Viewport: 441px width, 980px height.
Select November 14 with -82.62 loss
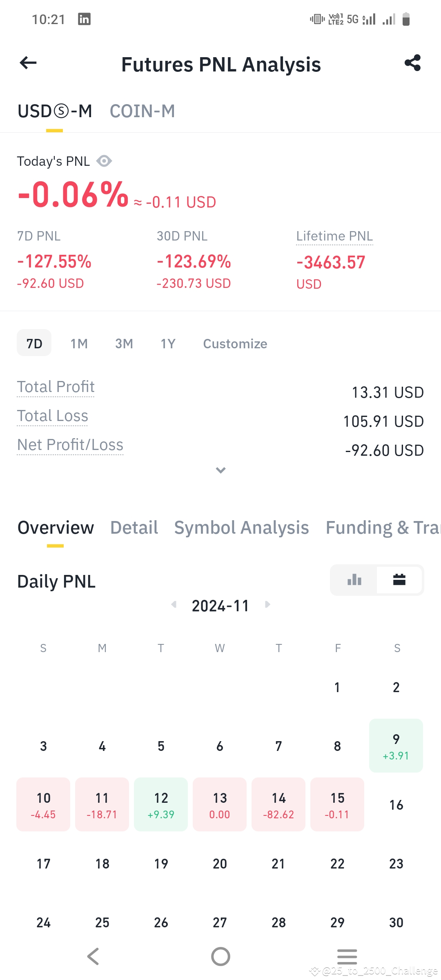278,804
